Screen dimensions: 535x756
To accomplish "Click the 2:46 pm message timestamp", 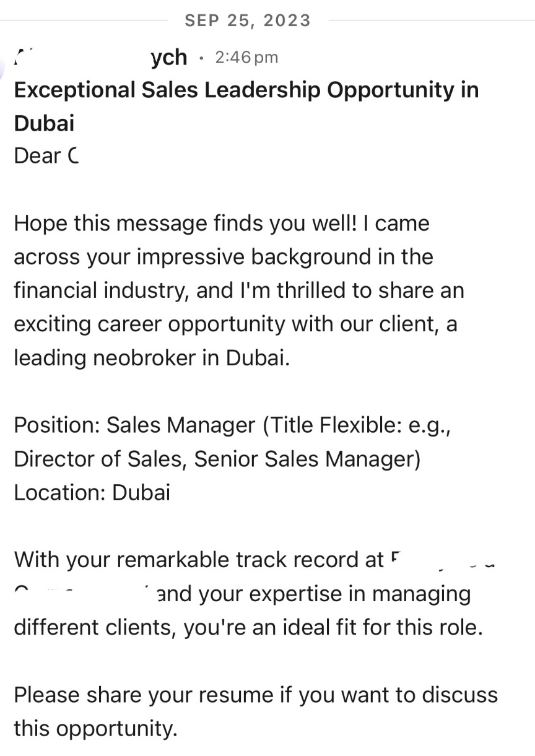I will (x=246, y=58).
